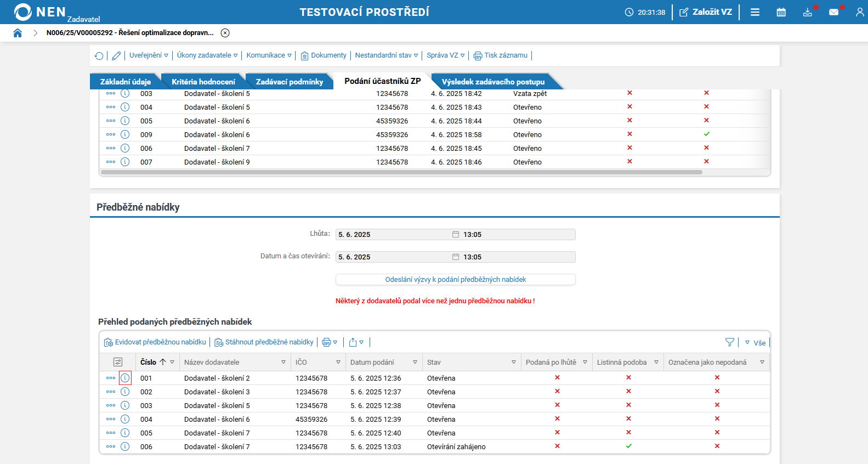The width and height of the screenshot is (868, 464).
Task: Open filter arrow on Název dodavatele column
Action: pyautogui.click(x=283, y=362)
